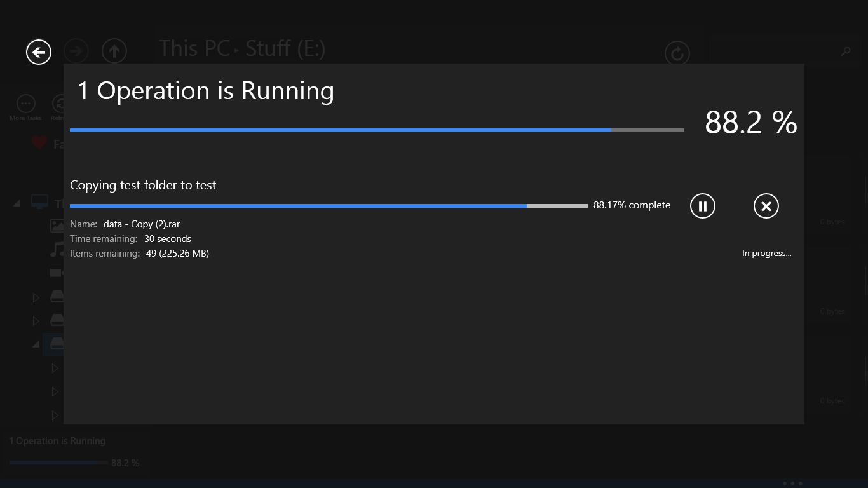
Task: Navigate up one folder level
Action: pos(114,51)
